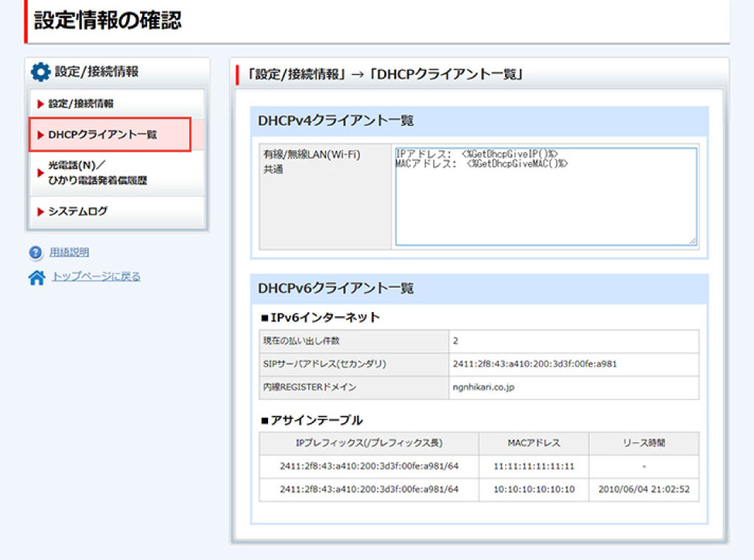Select MAC address 11:11:11:11:11:11 cell
Image resolution: width=754 pixels, height=560 pixels.
pos(534,467)
